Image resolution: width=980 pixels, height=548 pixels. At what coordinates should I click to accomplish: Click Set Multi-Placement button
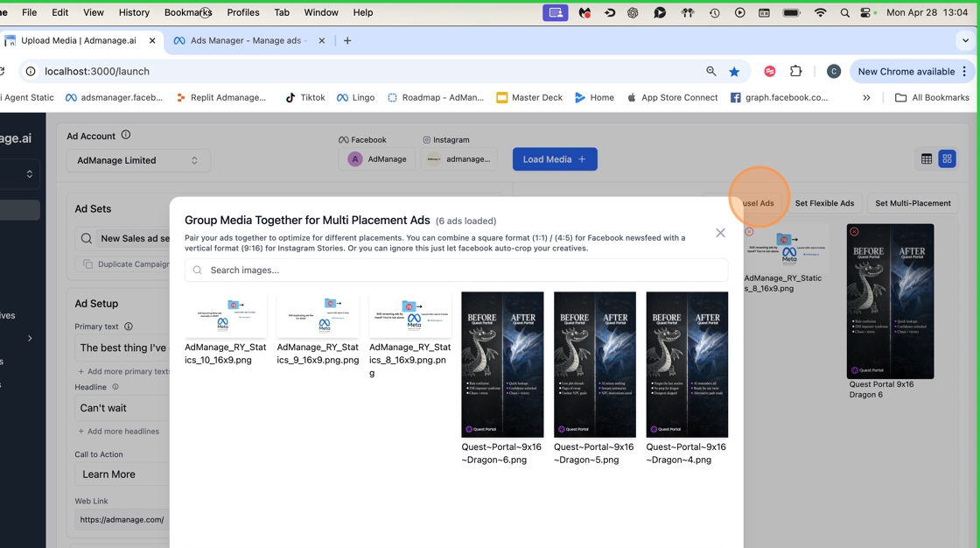(x=913, y=203)
